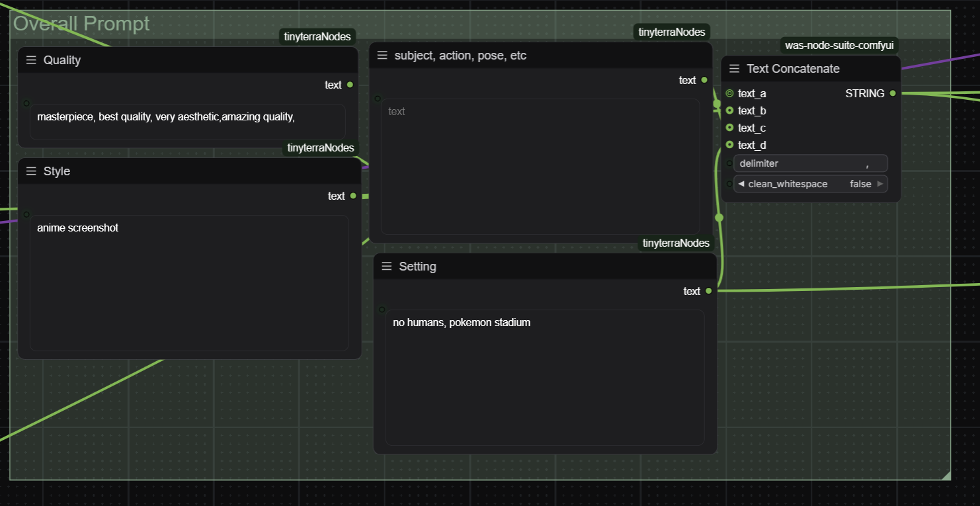Image resolution: width=980 pixels, height=506 pixels.
Task: Click the text_b input port
Action: pyautogui.click(x=729, y=110)
